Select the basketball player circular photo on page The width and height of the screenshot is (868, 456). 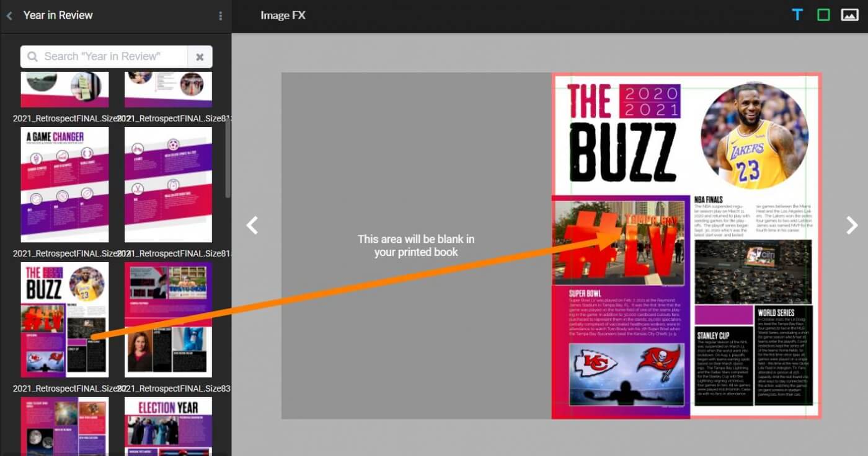pos(755,136)
